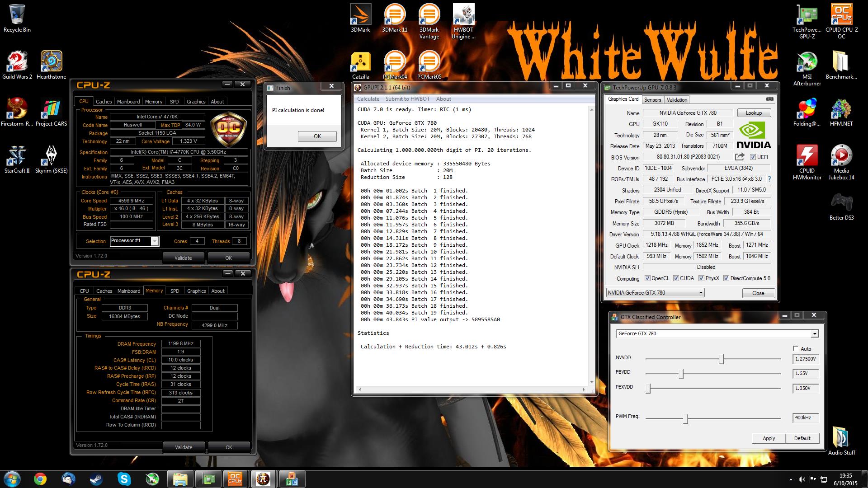Open the 3DMark 11 desktop shortcut
Viewport: 868px width, 488px height.
(x=395, y=18)
